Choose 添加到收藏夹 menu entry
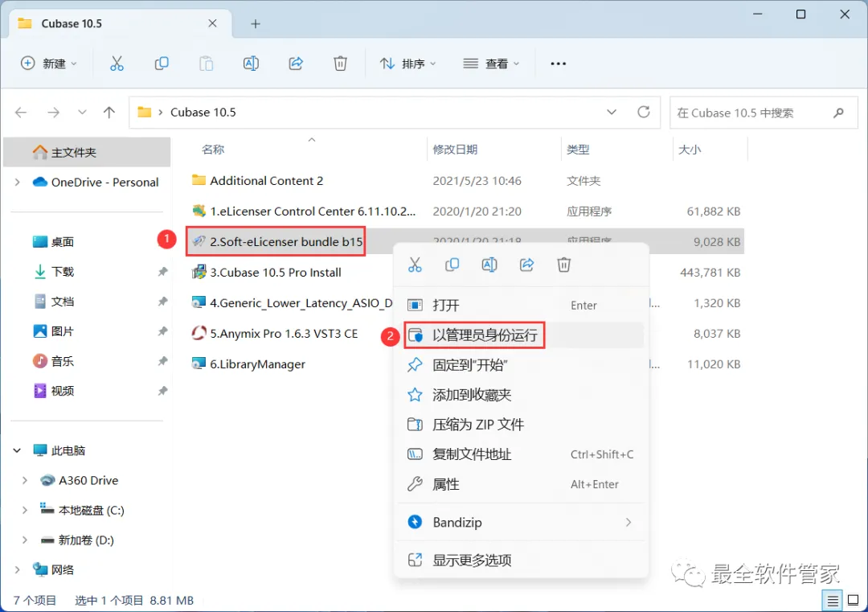Screen dimensions: 868x612 (x=520, y=395)
